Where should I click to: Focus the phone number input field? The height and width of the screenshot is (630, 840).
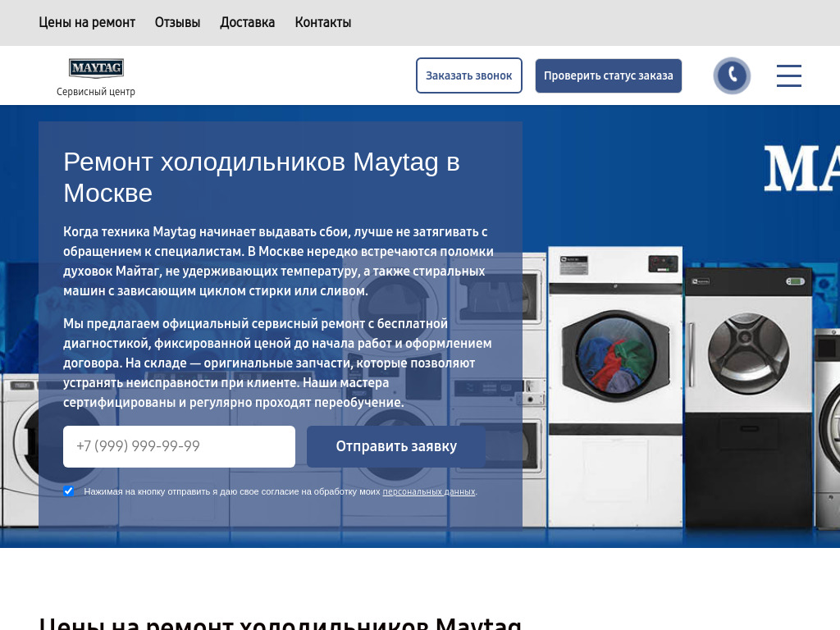click(x=179, y=446)
